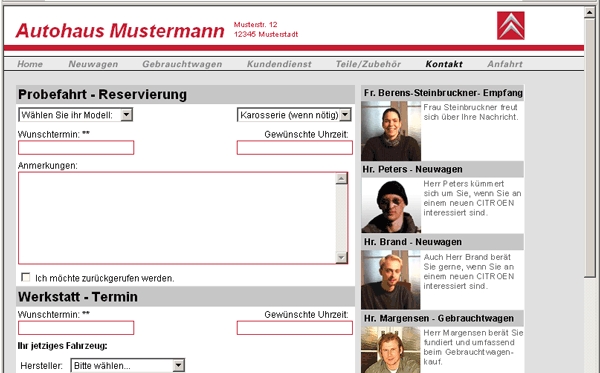The height and width of the screenshot is (373, 600).
Task: Select Hr. Brand portrait photo
Action: [x=391, y=280]
